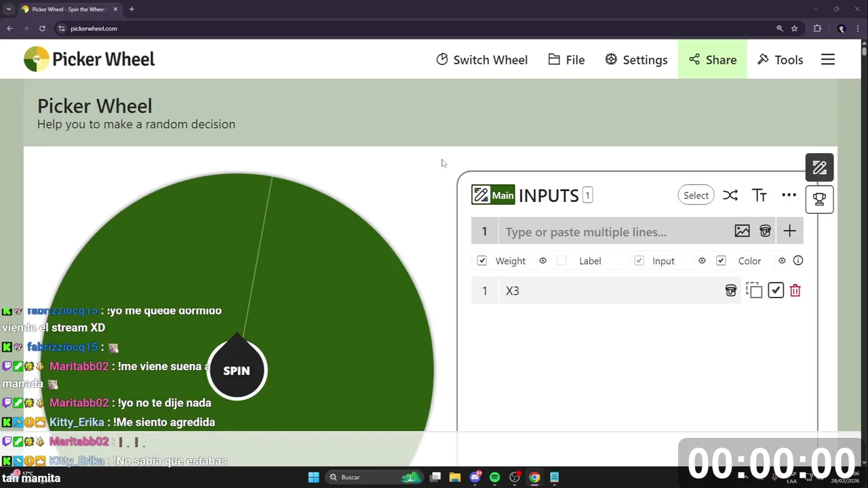This screenshot has height=488, width=868.
Task: Reload the page in Chrome
Action: tap(42, 28)
